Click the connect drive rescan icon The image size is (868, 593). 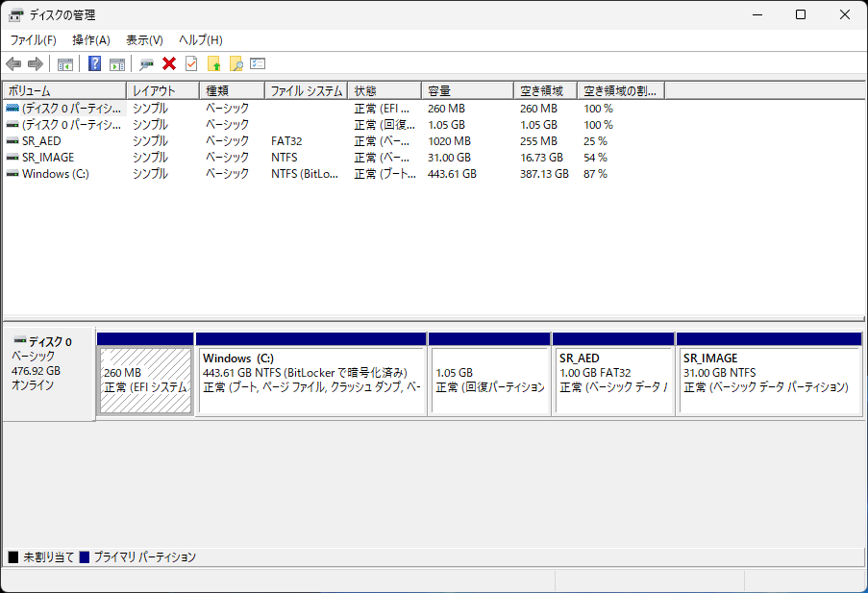pos(146,64)
